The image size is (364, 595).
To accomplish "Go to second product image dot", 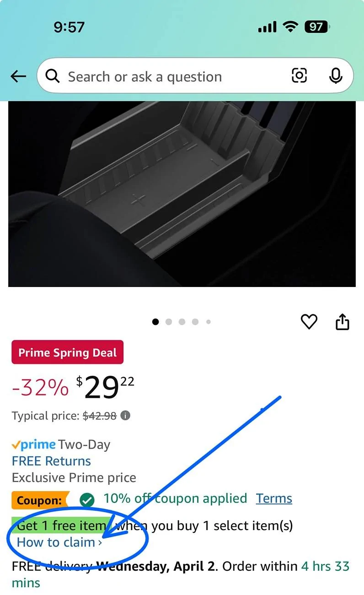I will 169,322.
